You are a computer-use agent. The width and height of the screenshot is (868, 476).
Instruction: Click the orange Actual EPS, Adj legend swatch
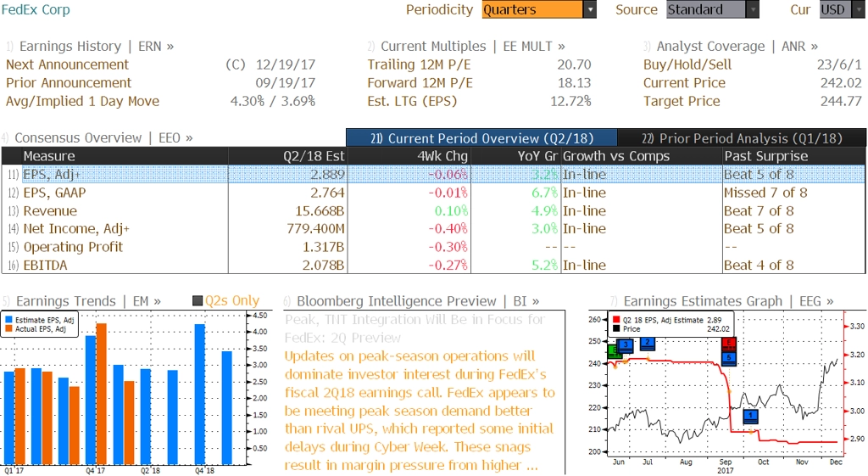pyautogui.click(x=8, y=328)
